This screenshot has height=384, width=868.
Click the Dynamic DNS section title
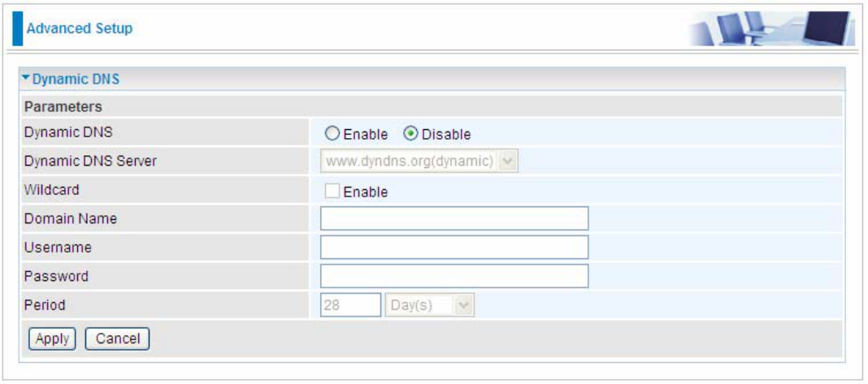pyautogui.click(x=76, y=80)
